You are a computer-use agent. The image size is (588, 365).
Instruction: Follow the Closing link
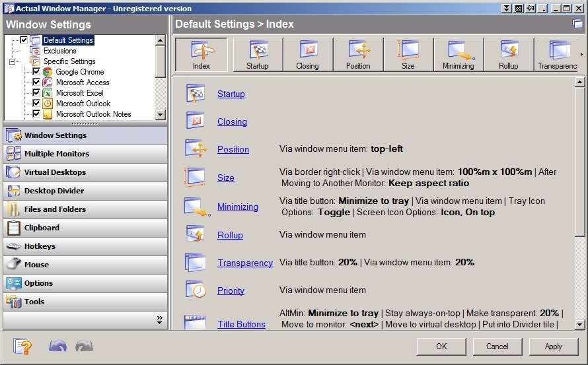point(232,122)
